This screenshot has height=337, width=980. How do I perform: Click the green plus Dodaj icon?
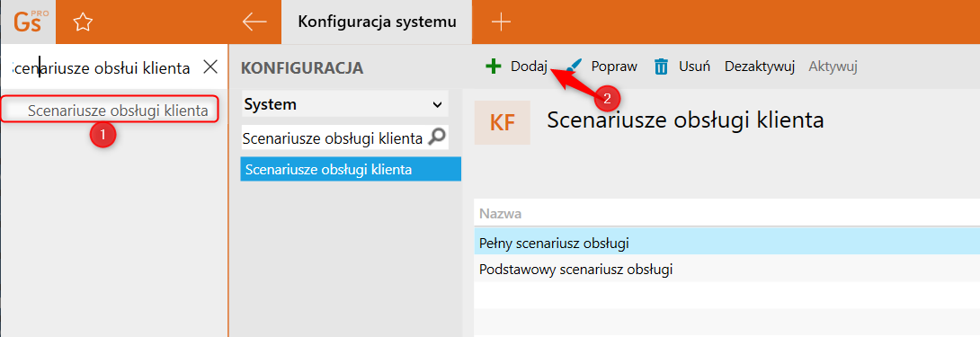click(x=494, y=67)
